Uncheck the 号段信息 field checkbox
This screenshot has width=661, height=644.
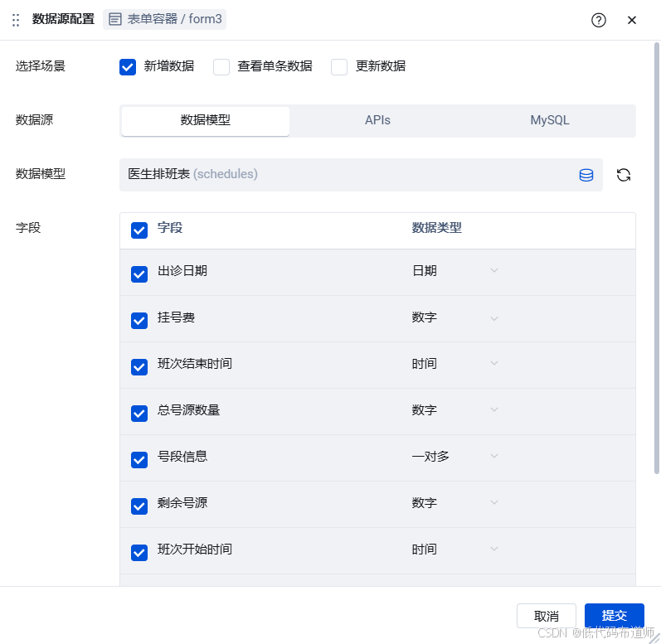pos(139,459)
